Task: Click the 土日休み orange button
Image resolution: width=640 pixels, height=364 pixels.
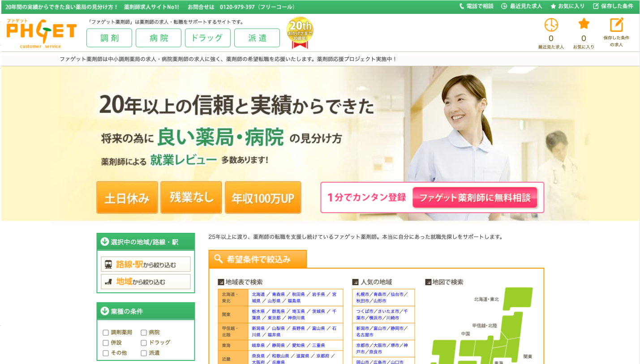Action: coord(127,198)
